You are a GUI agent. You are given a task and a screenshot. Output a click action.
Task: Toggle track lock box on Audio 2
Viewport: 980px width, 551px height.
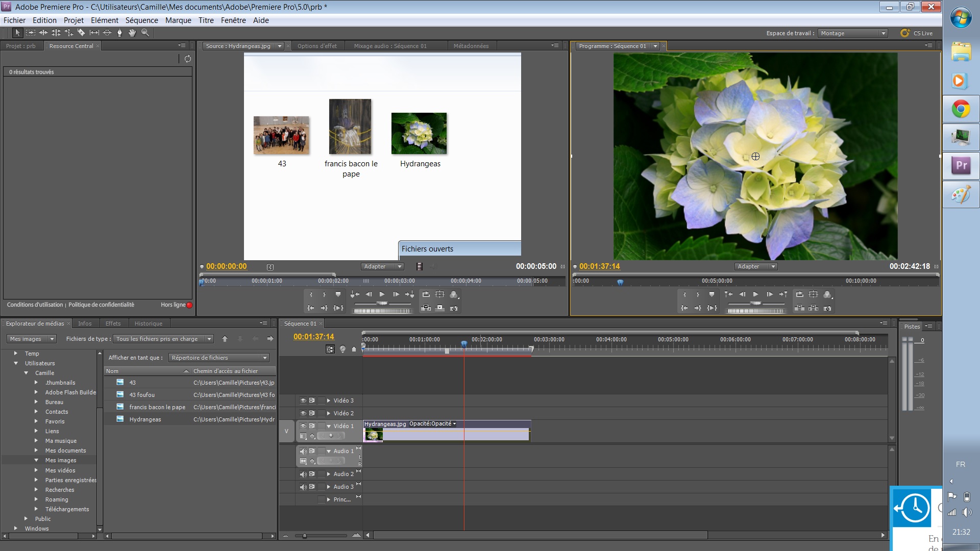click(x=321, y=474)
